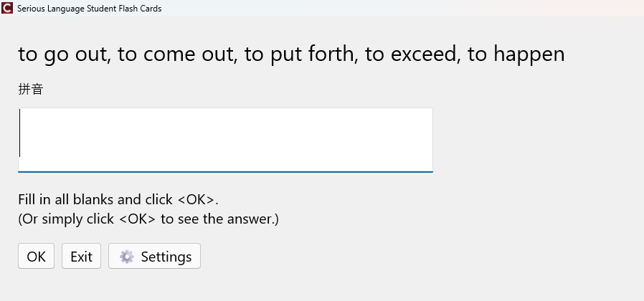Click the gear icon on Settings
644x301 pixels.
(x=127, y=257)
